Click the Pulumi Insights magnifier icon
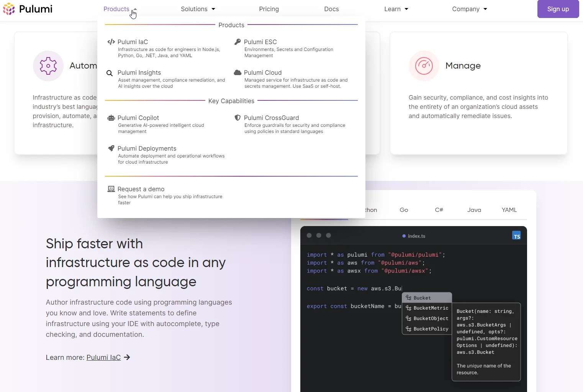 click(110, 73)
